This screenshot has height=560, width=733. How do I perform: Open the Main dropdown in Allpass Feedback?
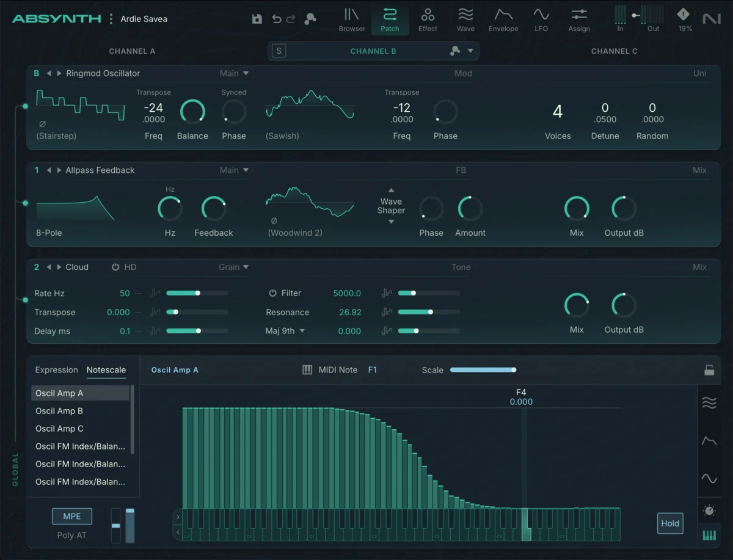click(x=235, y=170)
